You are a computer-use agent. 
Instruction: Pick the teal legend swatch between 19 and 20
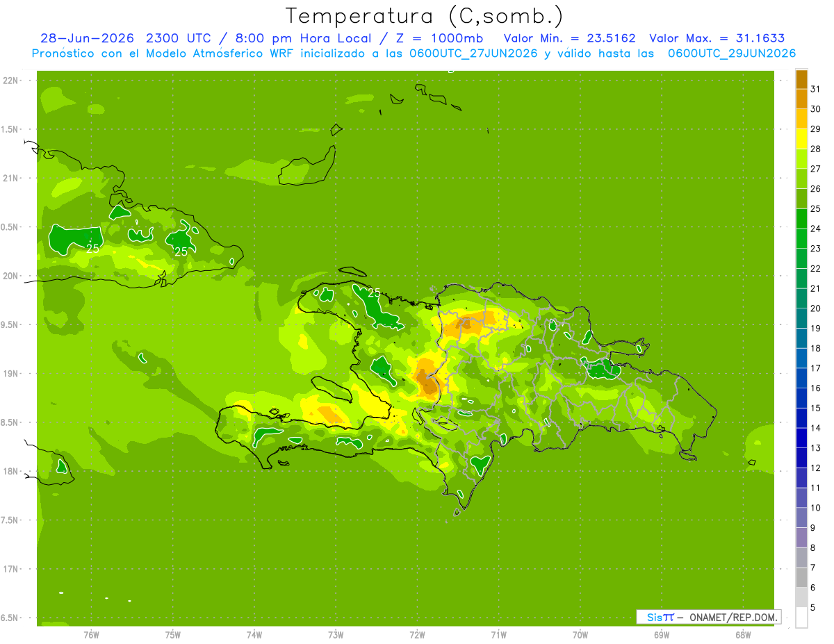pyautogui.click(x=801, y=318)
